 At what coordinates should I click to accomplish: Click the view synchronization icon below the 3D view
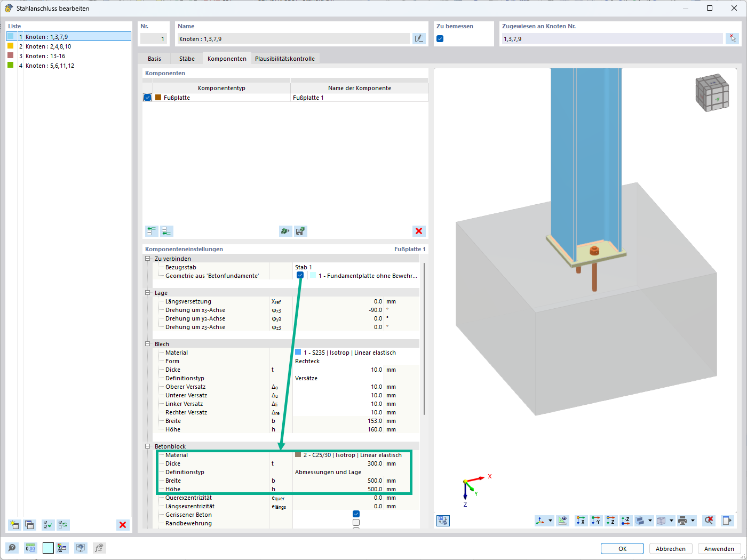(x=443, y=521)
